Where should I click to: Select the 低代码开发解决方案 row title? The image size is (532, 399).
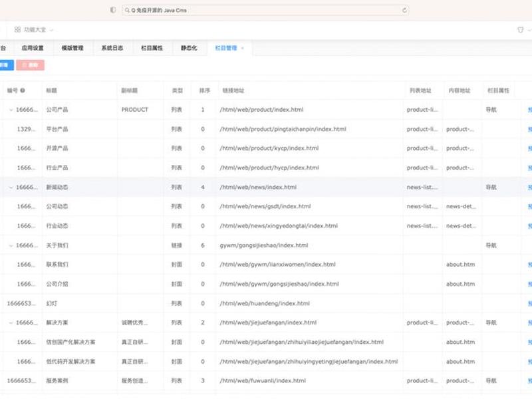(70, 362)
